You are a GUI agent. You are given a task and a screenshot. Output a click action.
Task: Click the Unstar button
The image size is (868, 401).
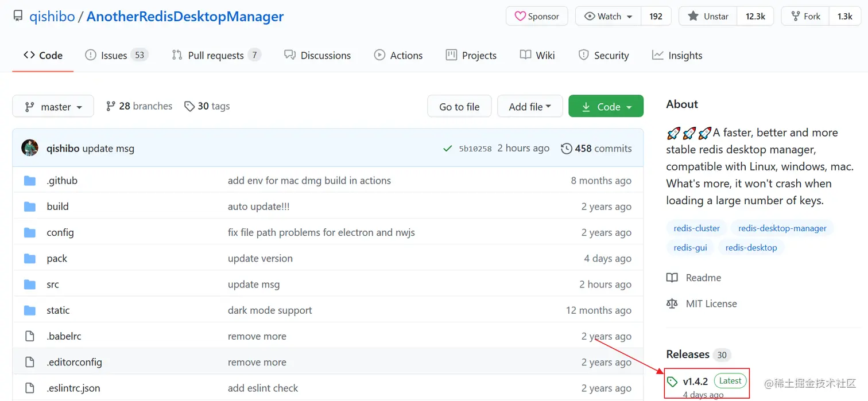708,16
